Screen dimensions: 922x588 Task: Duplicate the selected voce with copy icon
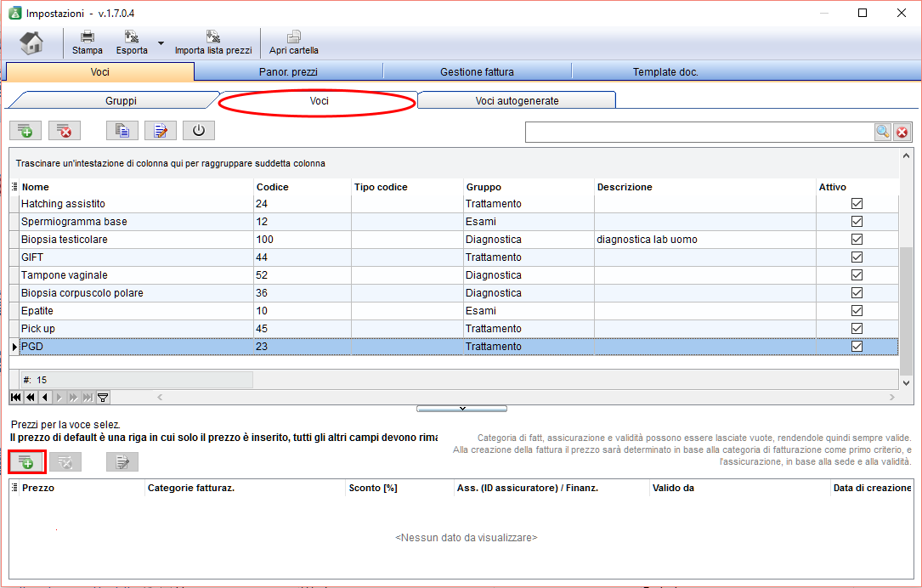[122, 131]
